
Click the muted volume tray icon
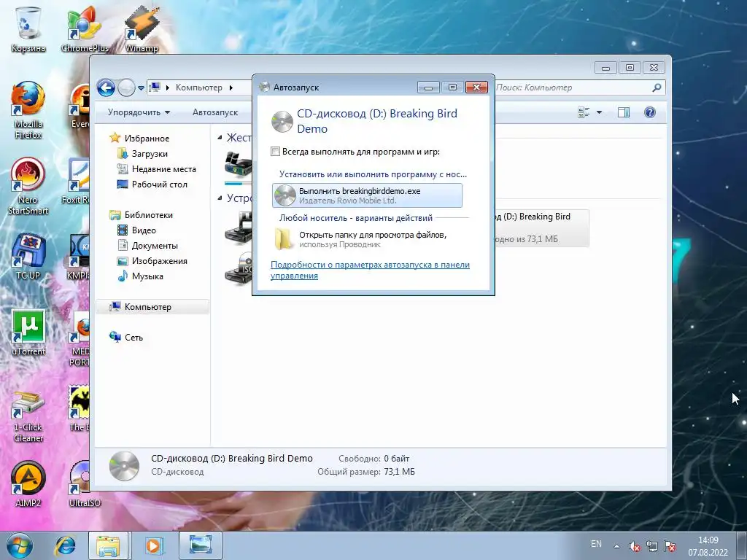634,546
